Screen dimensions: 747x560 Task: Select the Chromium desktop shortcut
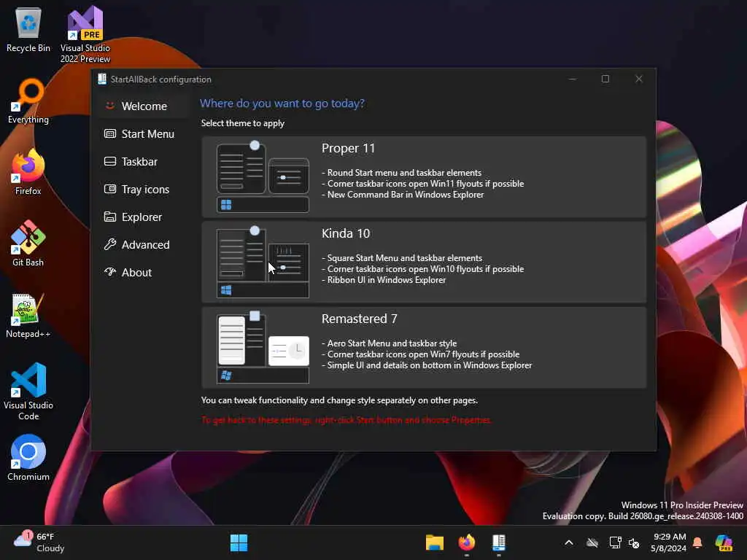pos(28,458)
